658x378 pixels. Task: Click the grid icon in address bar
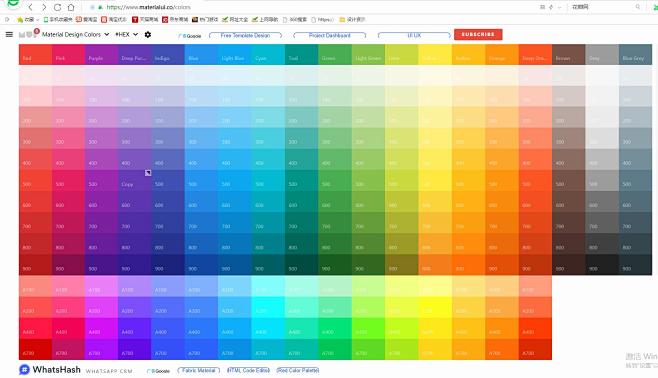[x=542, y=7]
